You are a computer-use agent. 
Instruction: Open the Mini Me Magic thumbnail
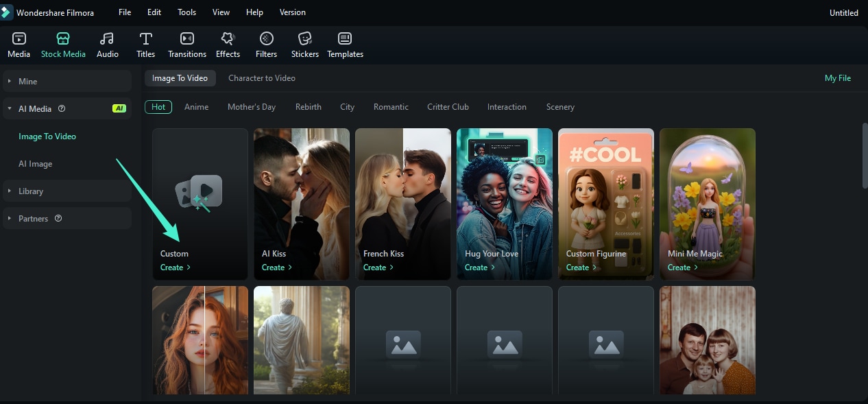(x=708, y=204)
